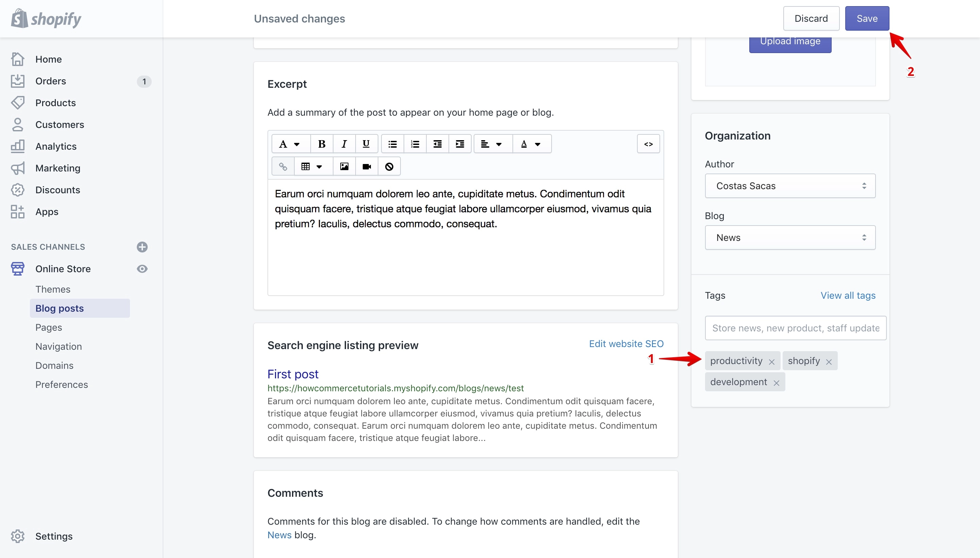Image resolution: width=980 pixels, height=558 pixels.
Task: Focus the Tags input field
Action: (795, 328)
